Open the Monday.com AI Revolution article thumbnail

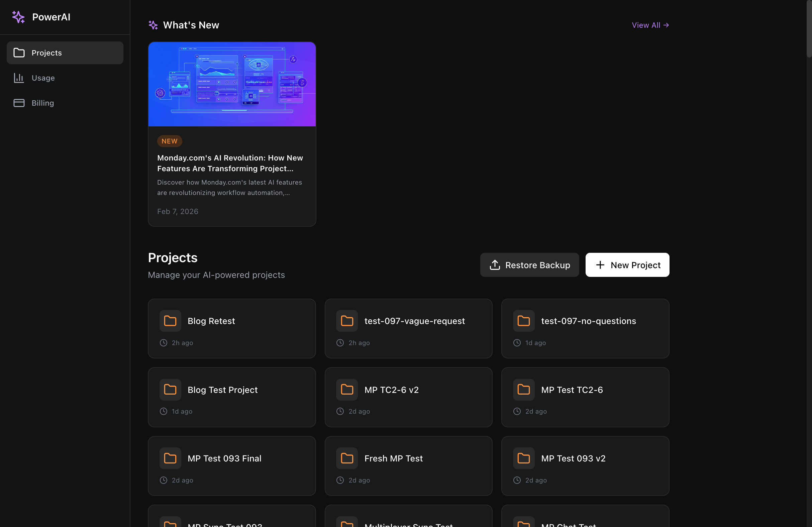coord(232,84)
